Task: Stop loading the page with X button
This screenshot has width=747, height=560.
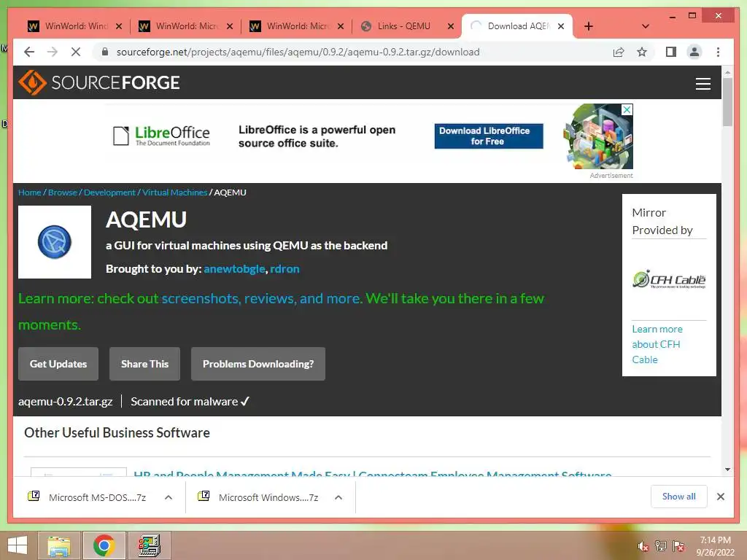Action: coord(76,52)
